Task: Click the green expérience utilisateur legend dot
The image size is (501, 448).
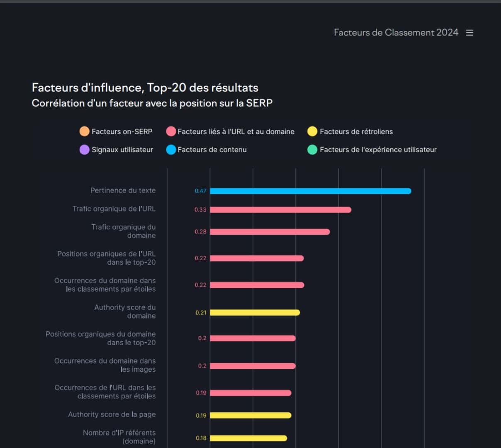Action: 312,150
